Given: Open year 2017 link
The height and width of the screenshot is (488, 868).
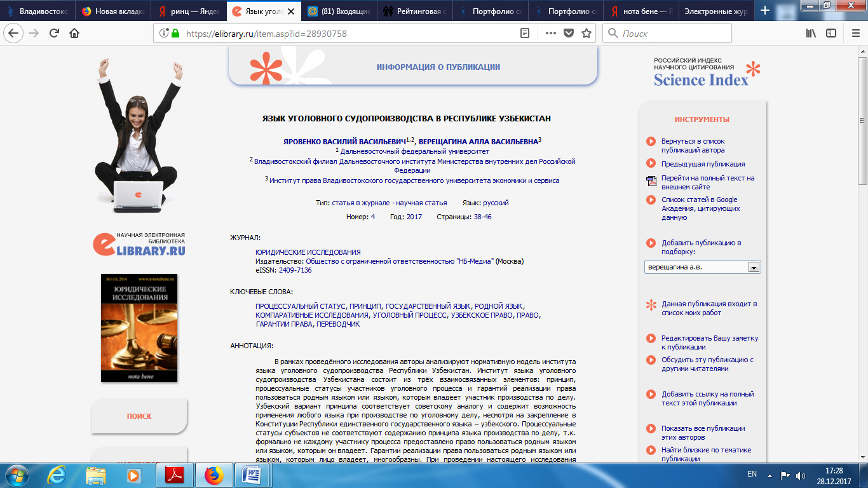Looking at the screenshot, I should click(414, 217).
